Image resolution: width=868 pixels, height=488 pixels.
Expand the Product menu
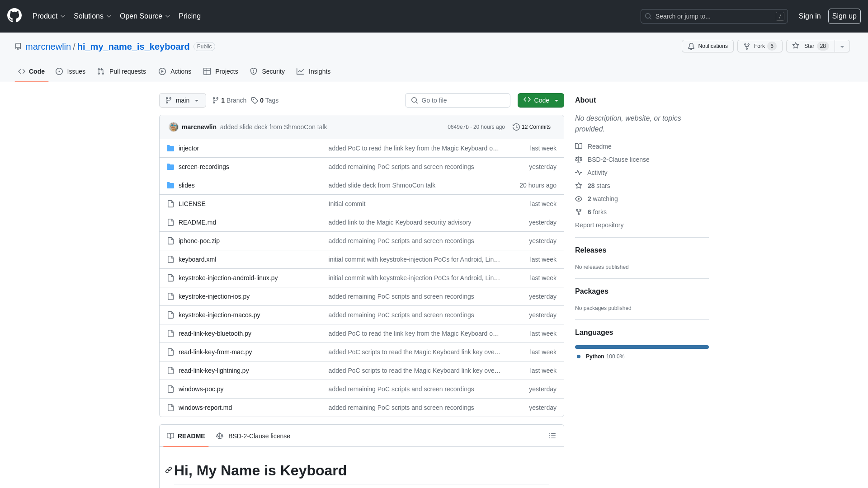point(49,16)
